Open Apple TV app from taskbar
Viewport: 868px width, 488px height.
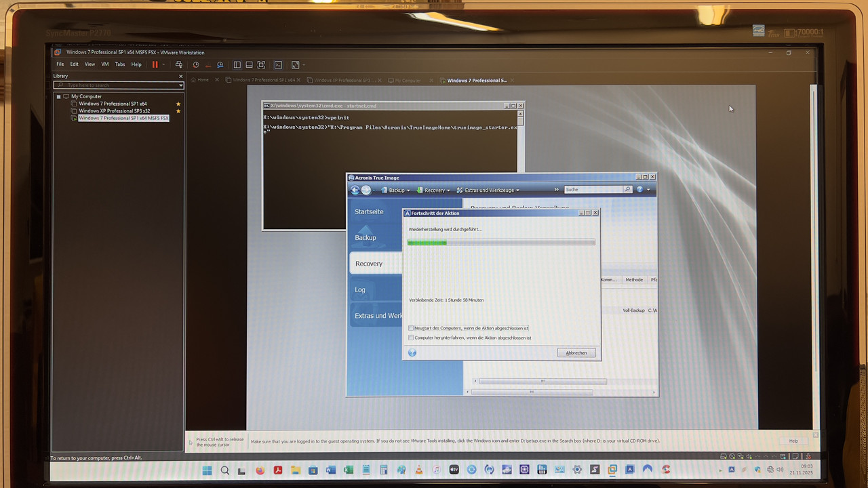click(454, 469)
